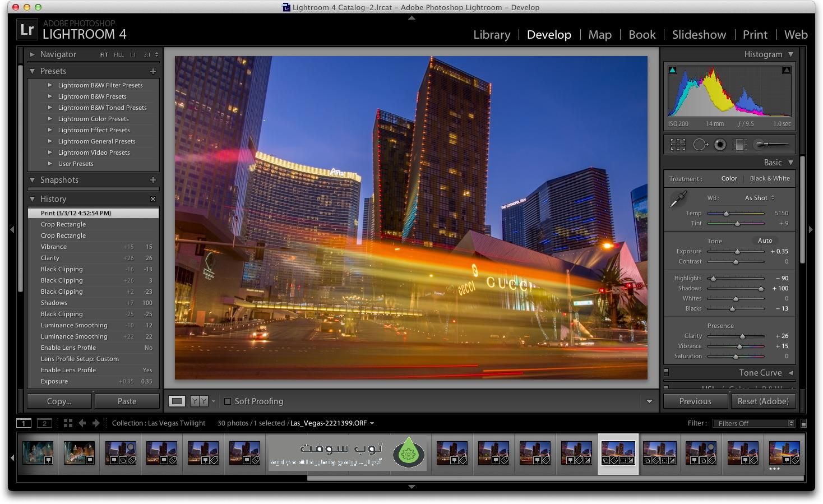Toggle filter switch beside Filters Off
This screenshot has width=823, height=504.
[803, 423]
